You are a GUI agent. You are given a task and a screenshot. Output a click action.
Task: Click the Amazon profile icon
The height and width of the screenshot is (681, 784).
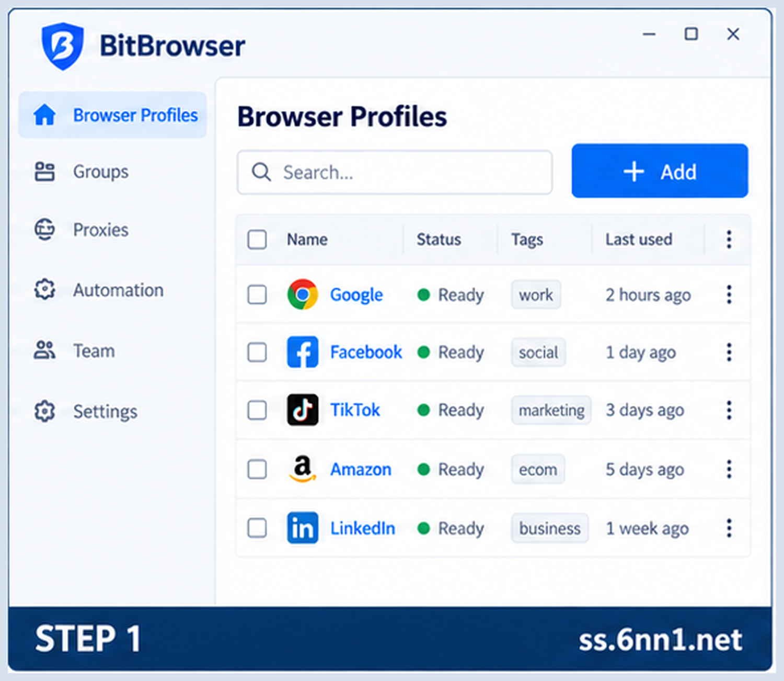(303, 469)
